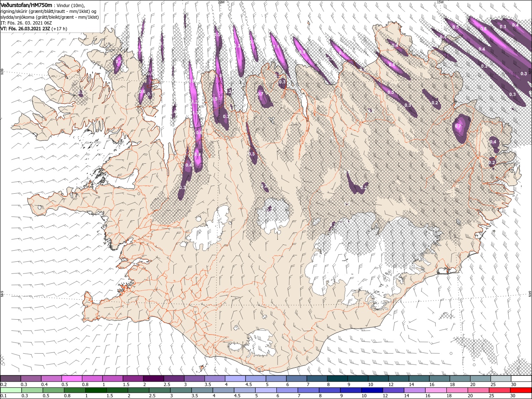
Task: Click the '(+17 h)' forecast offset text
Action: [59, 29]
